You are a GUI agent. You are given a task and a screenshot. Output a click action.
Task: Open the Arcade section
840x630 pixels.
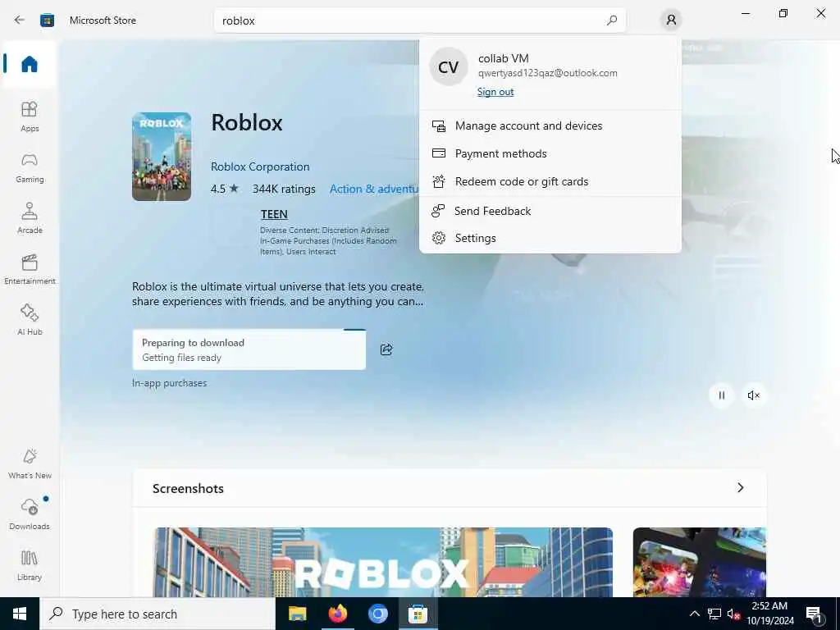point(30,218)
